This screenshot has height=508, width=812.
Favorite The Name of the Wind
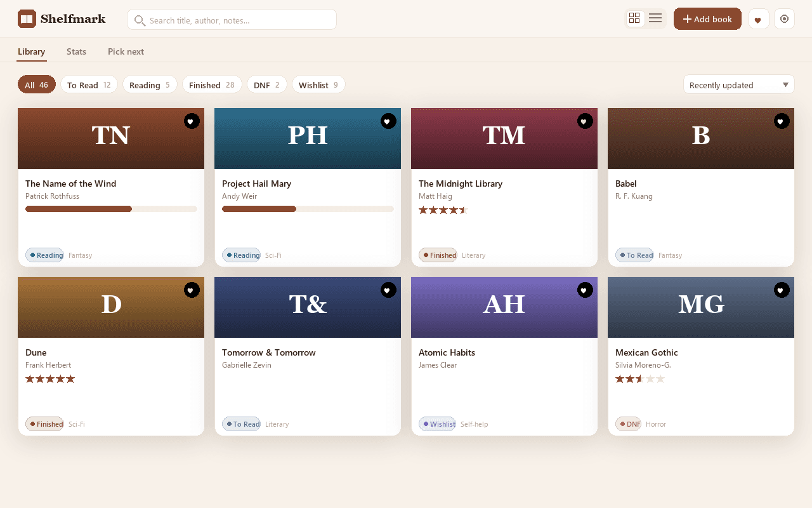[192, 121]
